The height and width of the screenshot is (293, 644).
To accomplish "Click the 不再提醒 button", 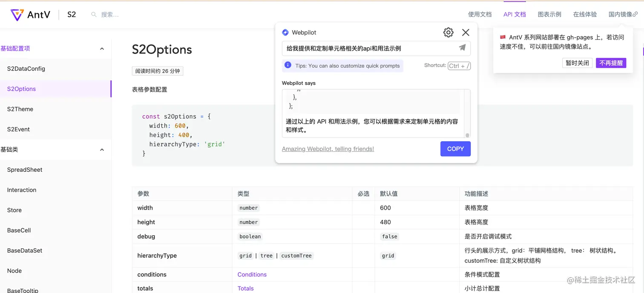I will tap(611, 63).
